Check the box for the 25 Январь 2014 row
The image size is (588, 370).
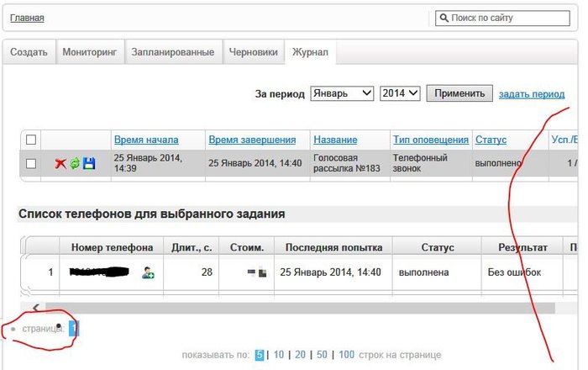(31, 164)
